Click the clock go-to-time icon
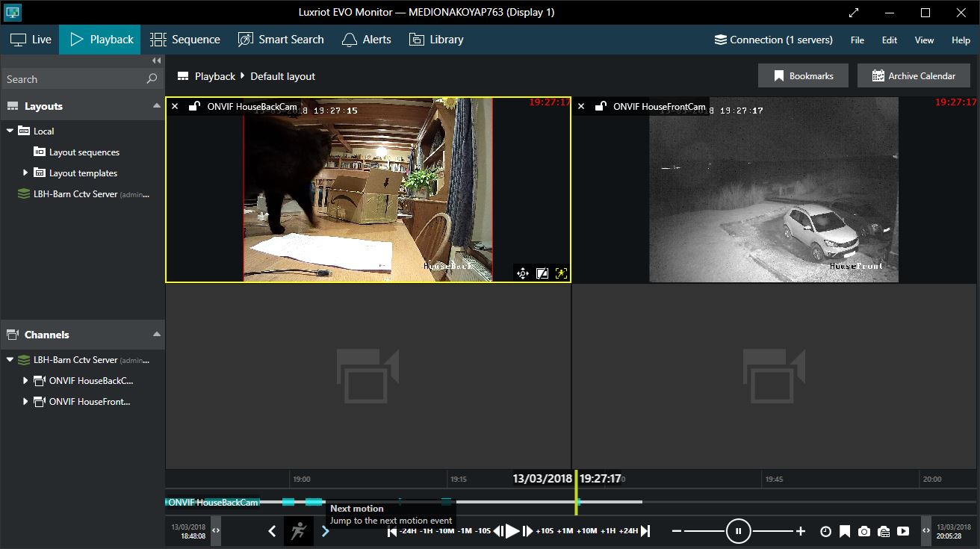Screen dimensions: 980x549 [825, 531]
